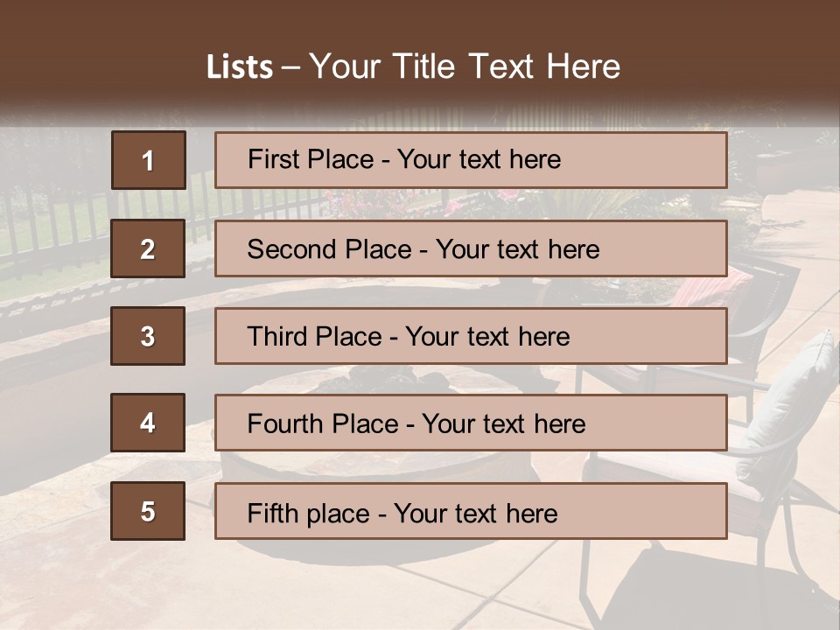Select the 'Second Place' text bar
Image resolution: width=840 pixels, height=630 pixels.
click(x=471, y=248)
